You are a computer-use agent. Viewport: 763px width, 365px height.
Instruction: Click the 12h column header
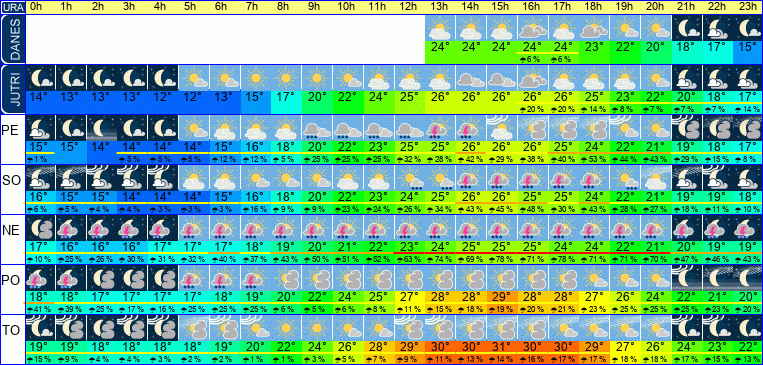410,7
